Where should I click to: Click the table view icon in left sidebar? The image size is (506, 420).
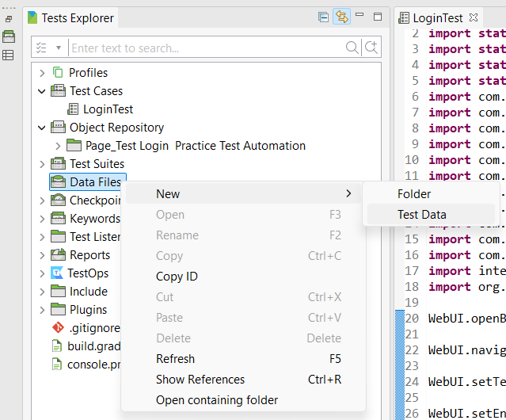click(x=8, y=55)
